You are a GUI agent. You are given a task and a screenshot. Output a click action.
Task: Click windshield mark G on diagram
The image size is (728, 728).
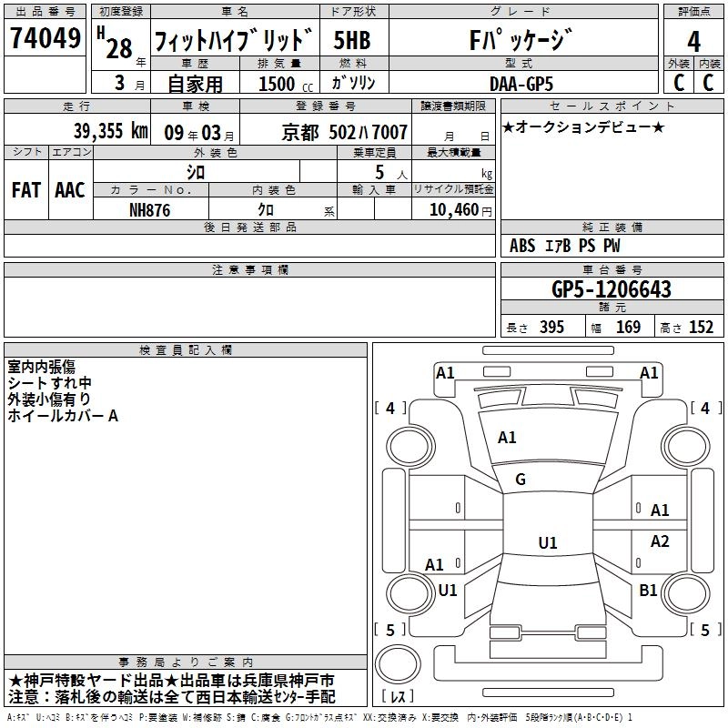coord(521,480)
